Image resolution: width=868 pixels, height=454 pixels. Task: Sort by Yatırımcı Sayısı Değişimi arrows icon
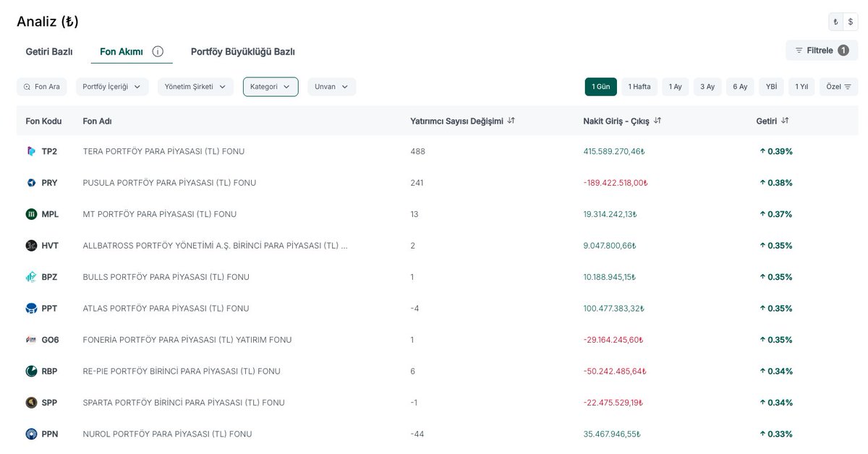[x=511, y=121]
